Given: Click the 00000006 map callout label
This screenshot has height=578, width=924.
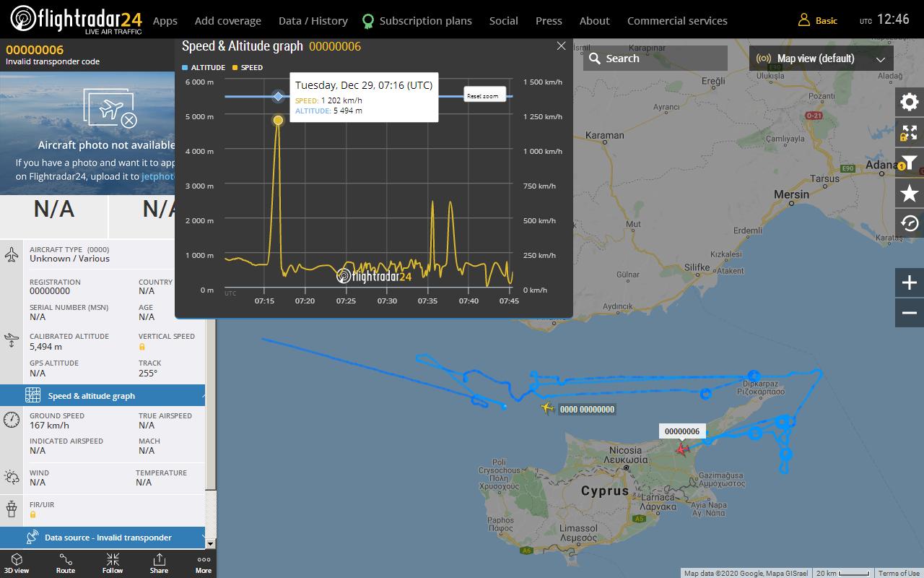Looking at the screenshot, I should tap(682, 431).
